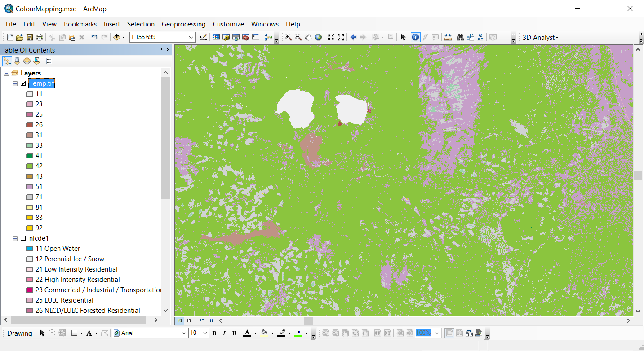Open the Python window icon
Image resolution: width=644 pixels, height=351 pixels.
[x=256, y=37]
